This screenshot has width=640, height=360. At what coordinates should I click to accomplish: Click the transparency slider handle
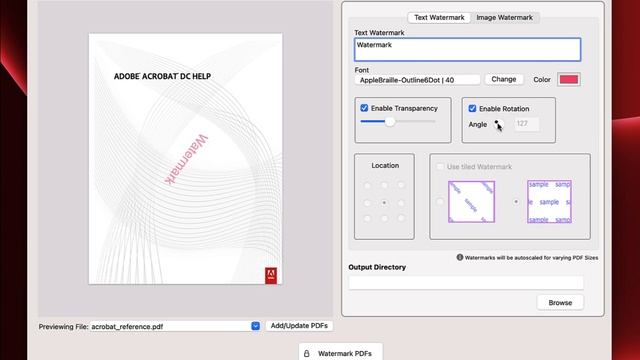coord(390,121)
